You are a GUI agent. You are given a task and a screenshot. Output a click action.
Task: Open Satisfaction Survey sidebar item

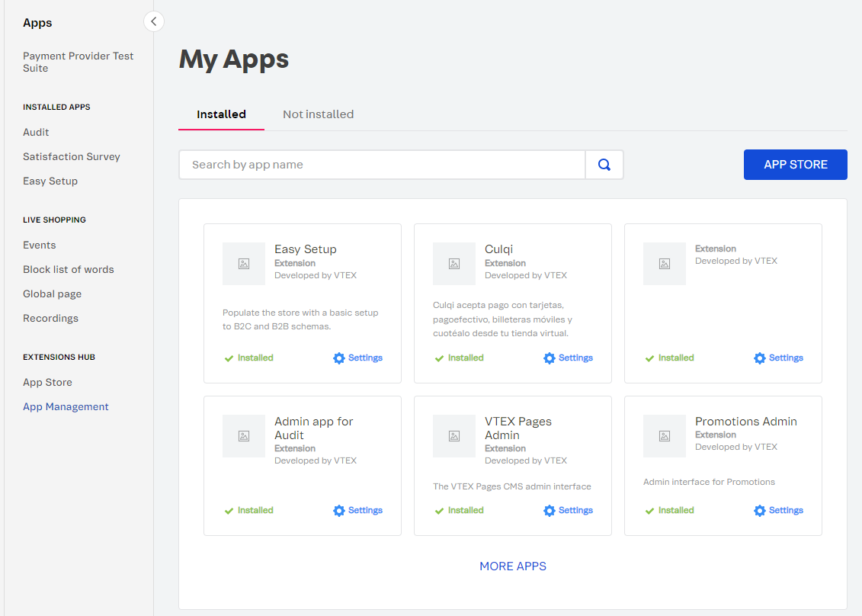[72, 156]
